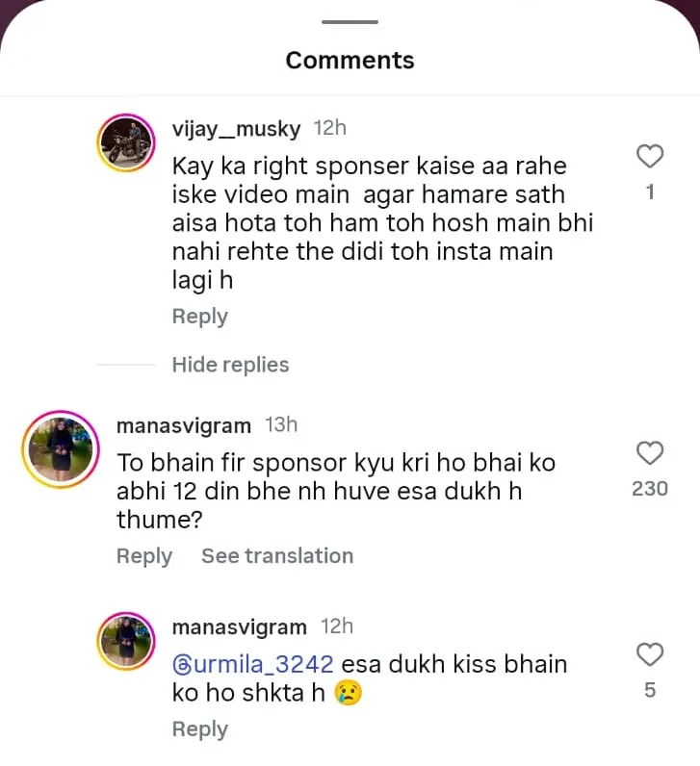The height and width of the screenshot is (766, 700).
Task: Collapse the thread with Hide replies
Action: tap(230, 365)
